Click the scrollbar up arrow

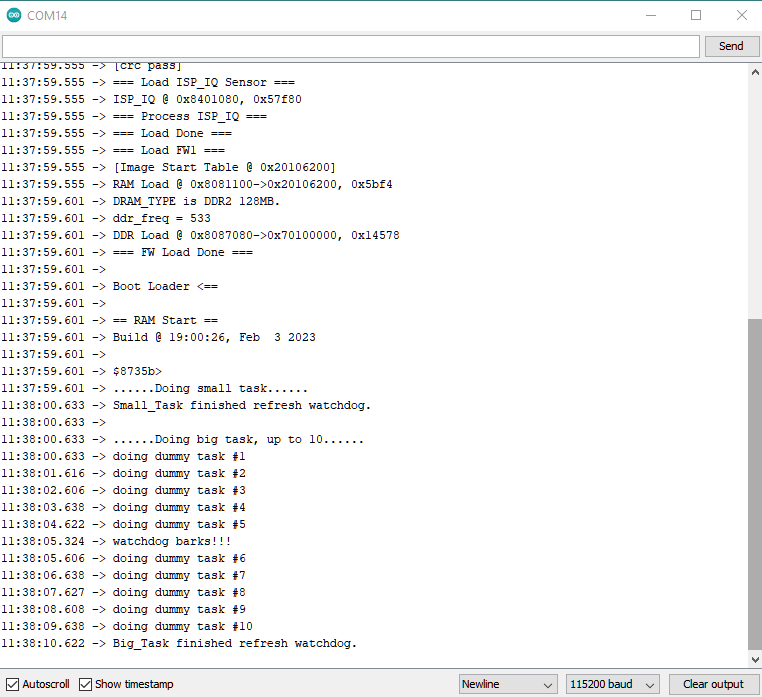[x=755, y=72]
